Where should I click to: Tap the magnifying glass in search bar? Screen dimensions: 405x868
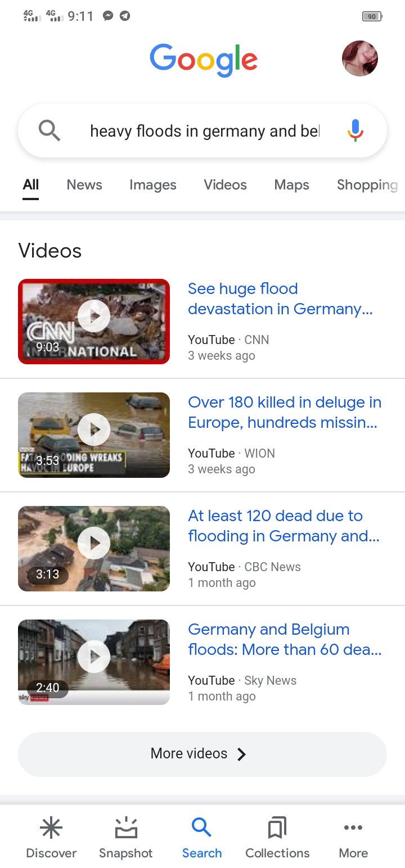click(x=49, y=131)
